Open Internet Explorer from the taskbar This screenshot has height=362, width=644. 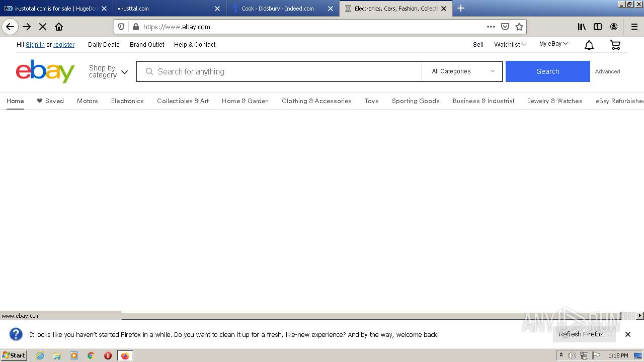(40, 355)
